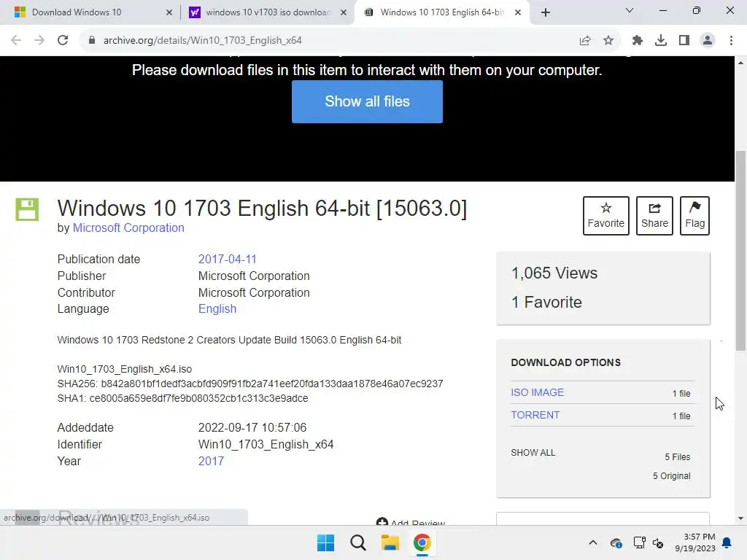The height and width of the screenshot is (560, 747).
Task: Show hidden system tray icons
Action: [x=592, y=542]
